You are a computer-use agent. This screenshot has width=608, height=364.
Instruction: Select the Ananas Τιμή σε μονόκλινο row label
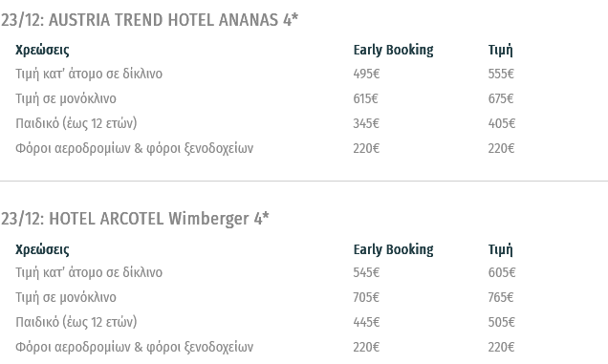coord(66,98)
